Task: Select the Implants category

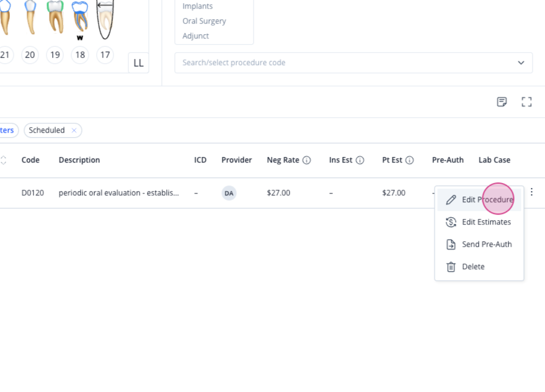Action: coord(197,6)
